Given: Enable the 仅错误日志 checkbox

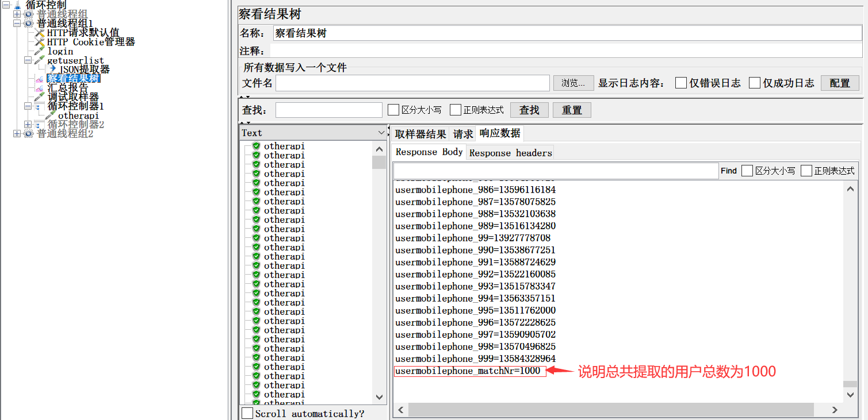Looking at the screenshot, I should point(681,83).
